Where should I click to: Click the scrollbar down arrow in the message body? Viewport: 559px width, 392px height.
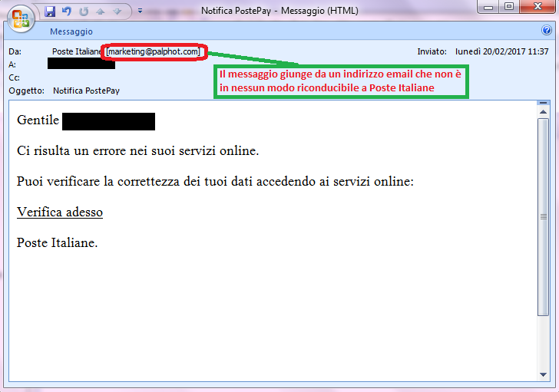(x=544, y=374)
